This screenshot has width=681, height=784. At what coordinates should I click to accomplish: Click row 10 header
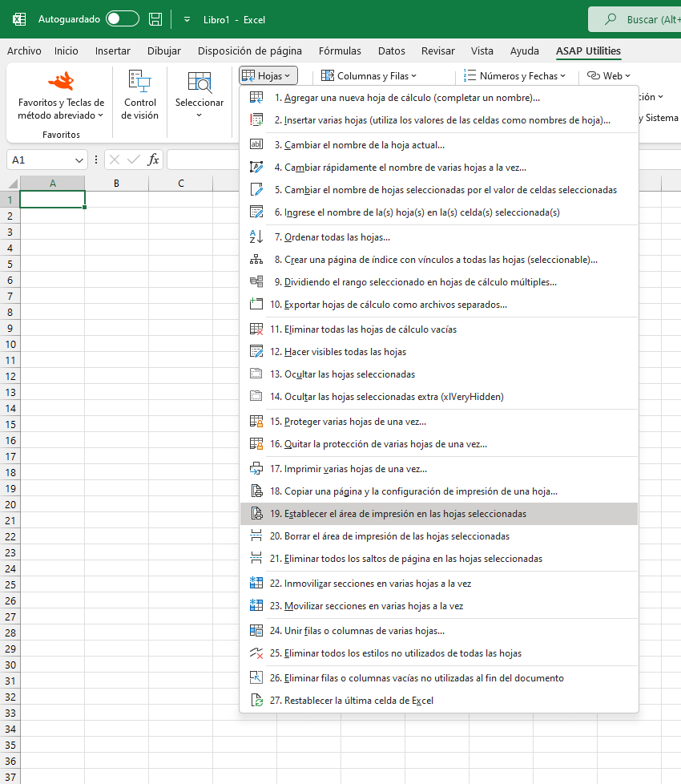pos(10,344)
